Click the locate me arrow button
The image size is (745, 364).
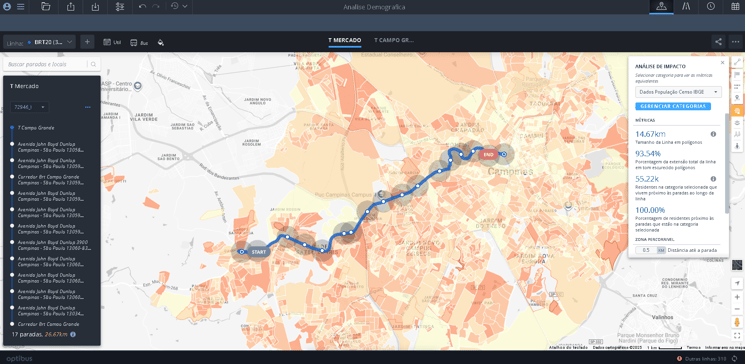click(x=737, y=284)
